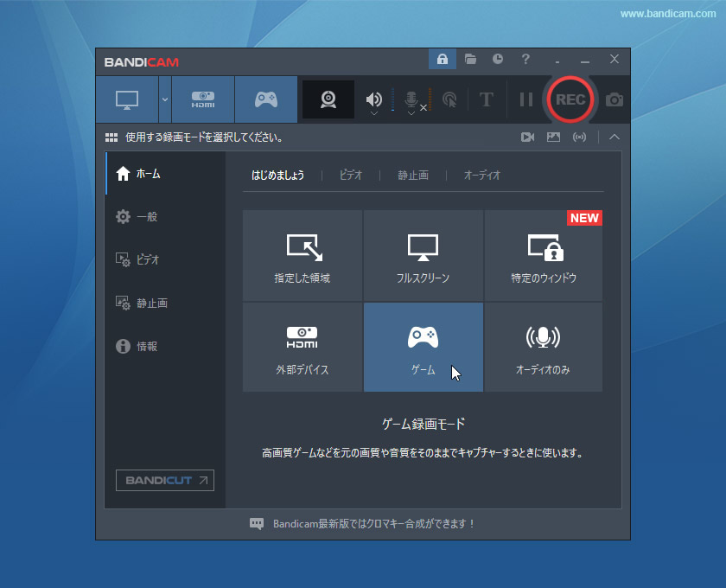Open the 情報 sidebar section
This screenshot has width=726, height=588.
point(165,346)
